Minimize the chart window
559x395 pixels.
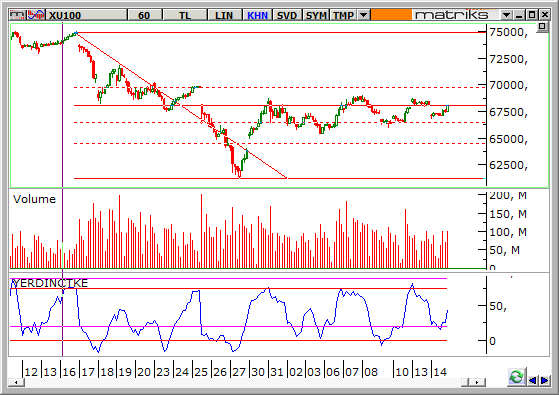[x=519, y=15]
